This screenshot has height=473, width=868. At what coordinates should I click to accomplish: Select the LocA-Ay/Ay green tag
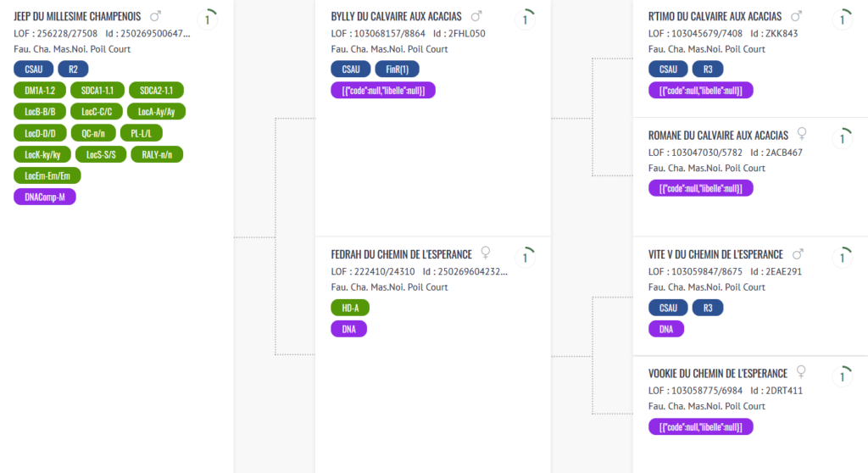click(x=157, y=111)
